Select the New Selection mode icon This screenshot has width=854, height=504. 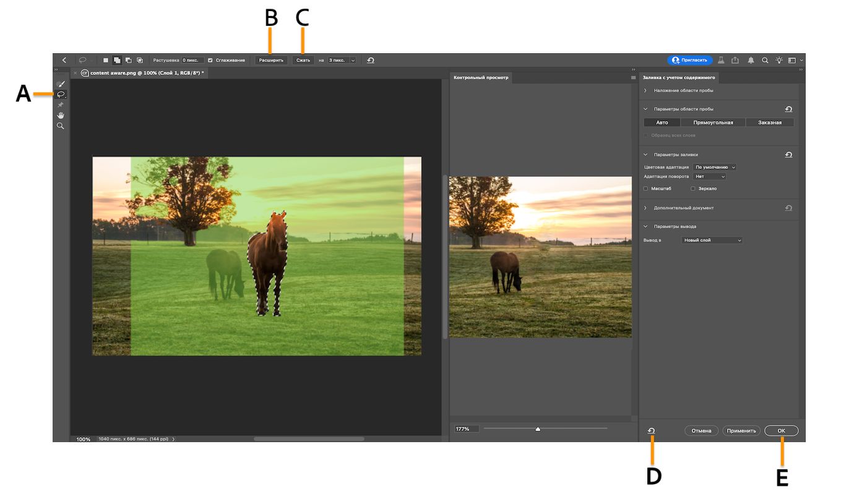tap(106, 60)
